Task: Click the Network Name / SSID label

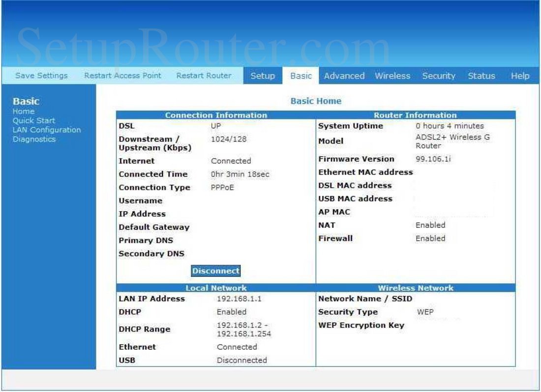Action: tap(365, 299)
